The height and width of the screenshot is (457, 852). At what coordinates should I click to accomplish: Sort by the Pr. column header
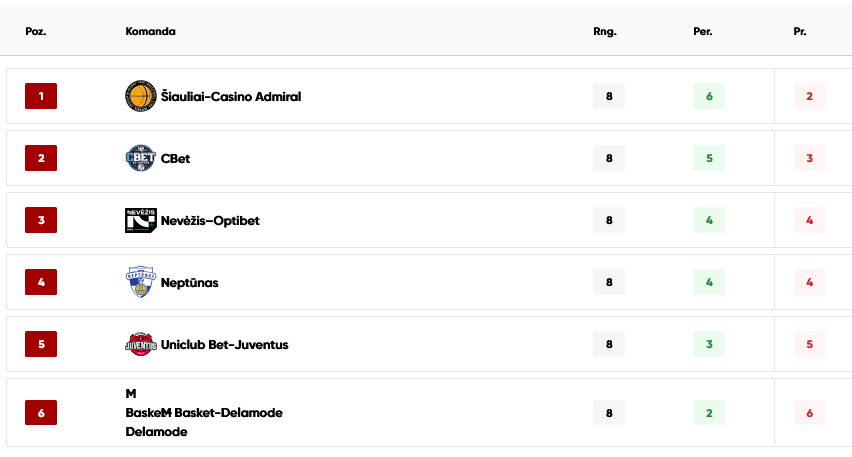pyautogui.click(x=800, y=32)
